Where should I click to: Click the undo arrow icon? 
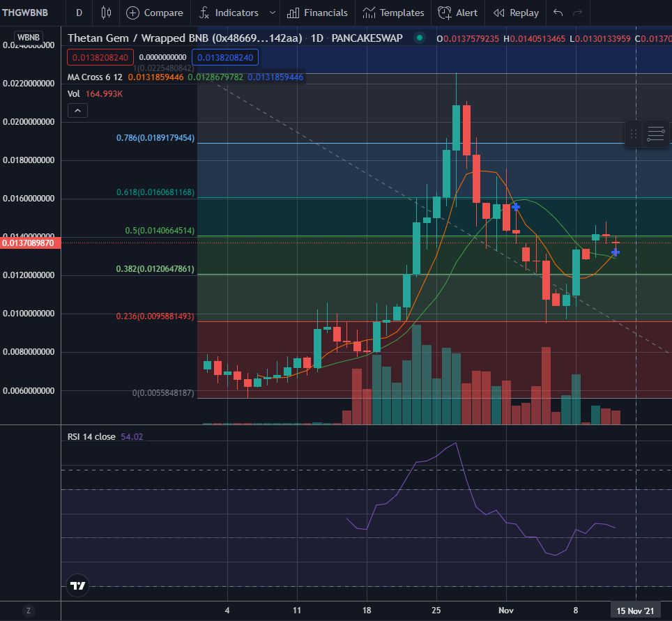[x=558, y=13]
